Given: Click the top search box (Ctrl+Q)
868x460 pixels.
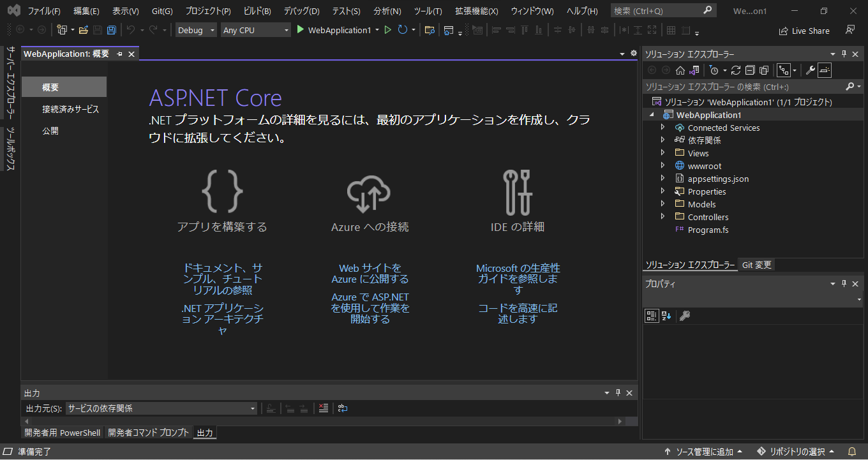Looking at the screenshot, I should 657,11.
